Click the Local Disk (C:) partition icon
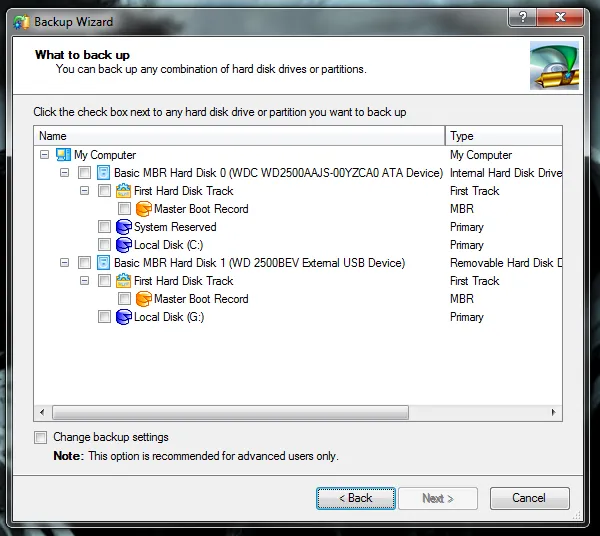This screenshot has width=600, height=536. click(123, 245)
